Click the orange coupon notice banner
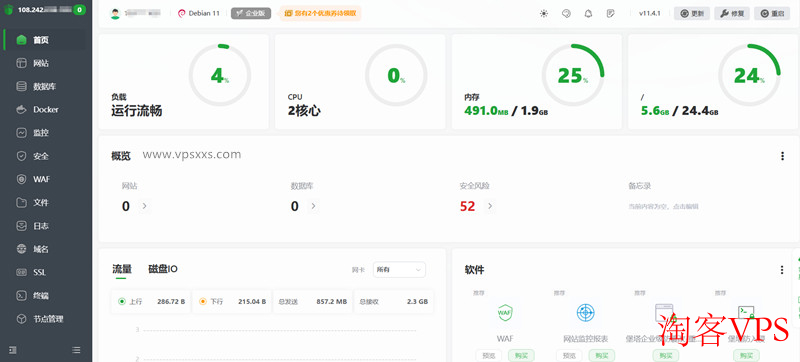The height and width of the screenshot is (362, 800). (320, 14)
